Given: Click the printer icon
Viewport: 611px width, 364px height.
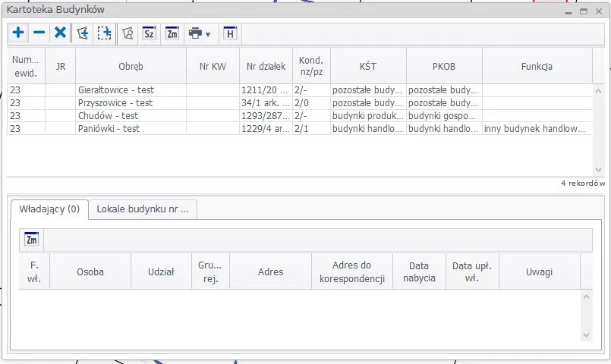Looking at the screenshot, I should tap(195, 33).
